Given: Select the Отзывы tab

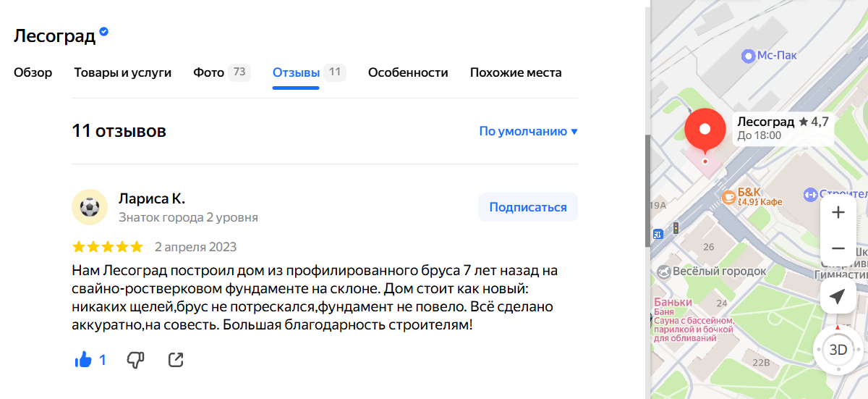Looking at the screenshot, I should [309, 72].
